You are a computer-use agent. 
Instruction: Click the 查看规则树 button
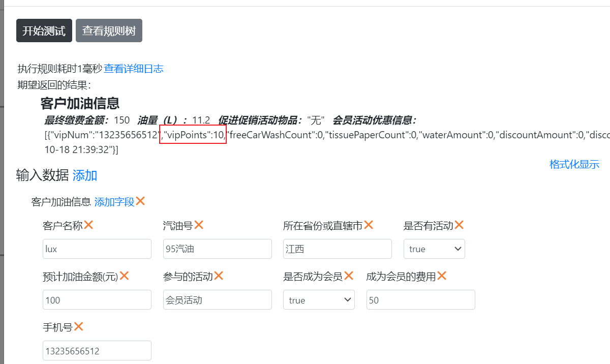(109, 31)
